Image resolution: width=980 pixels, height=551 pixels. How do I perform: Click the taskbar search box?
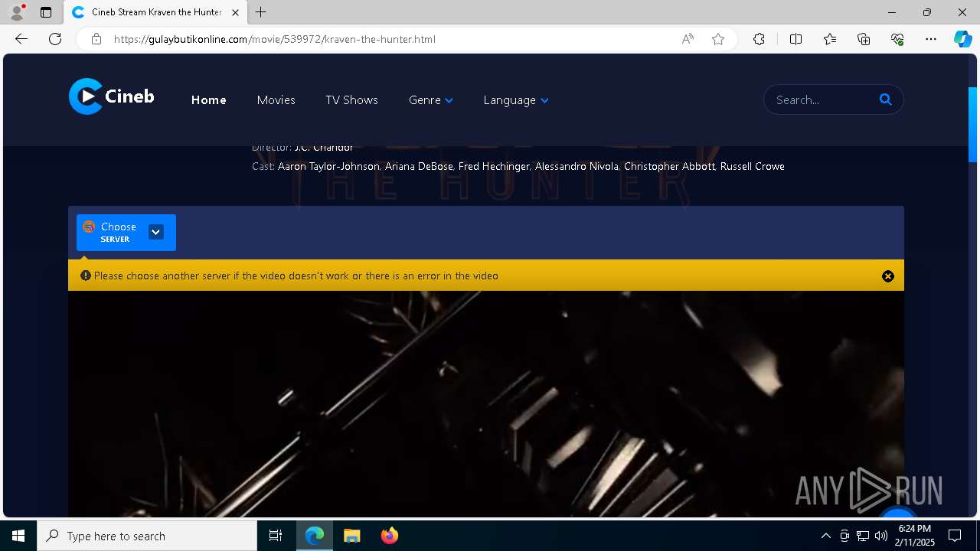click(147, 536)
